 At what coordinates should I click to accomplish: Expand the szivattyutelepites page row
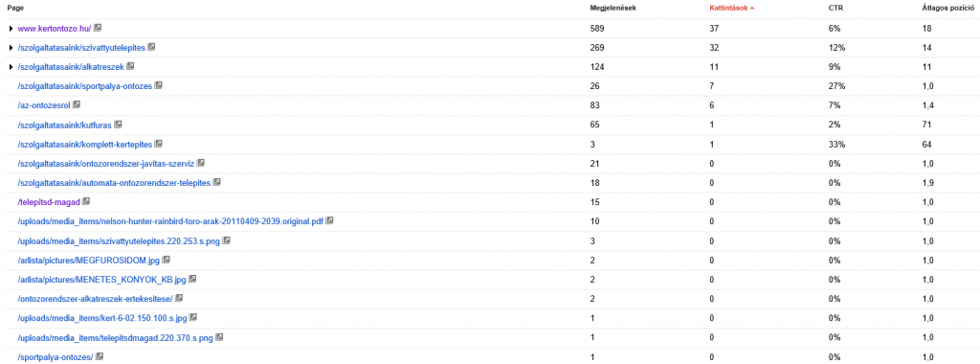(x=11, y=48)
